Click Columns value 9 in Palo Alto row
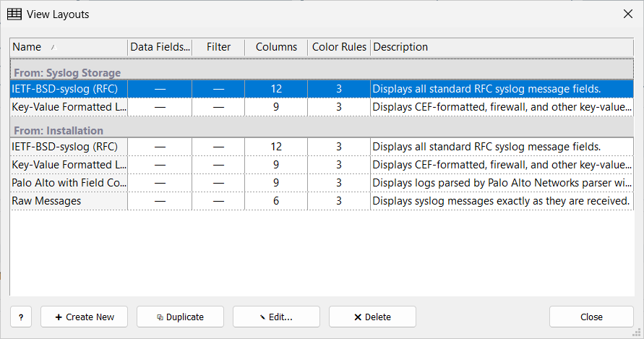This screenshot has height=339, width=644. coord(276,183)
